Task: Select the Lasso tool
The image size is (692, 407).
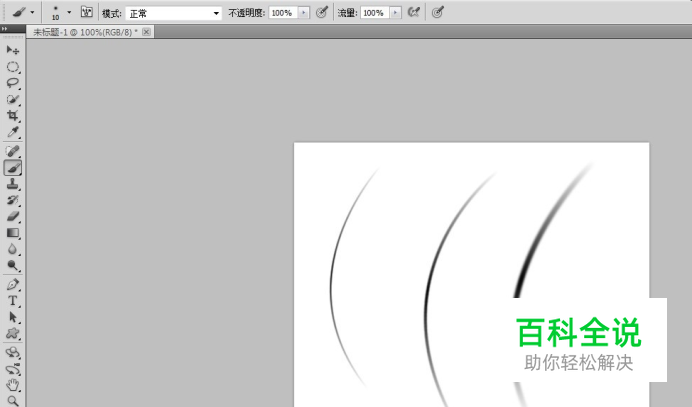Action: click(x=12, y=83)
